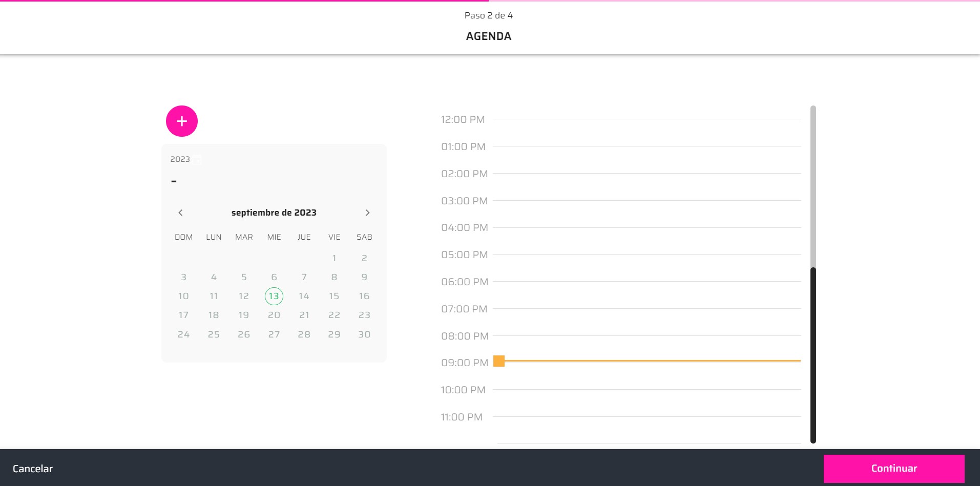Select day 18 in calendar
Viewport: 980px width, 486px height.
pos(214,315)
